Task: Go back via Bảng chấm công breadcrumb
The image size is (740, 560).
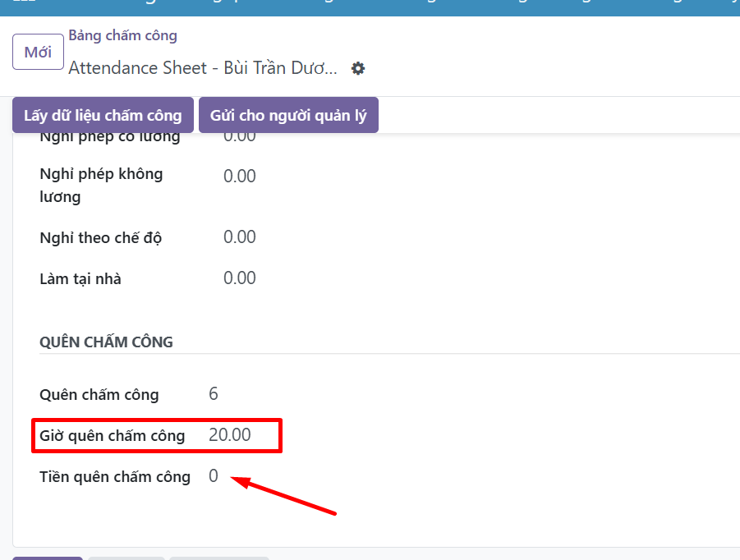Action: coord(122,35)
